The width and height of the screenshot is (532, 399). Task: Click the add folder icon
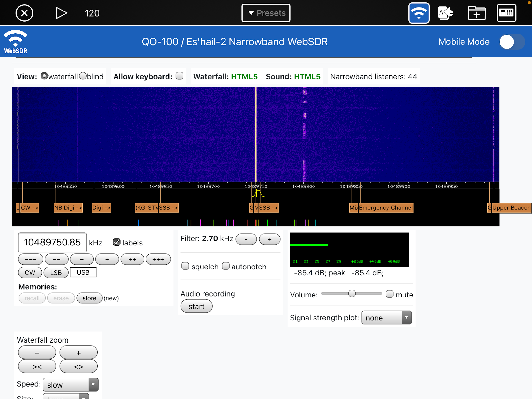[x=477, y=13]
